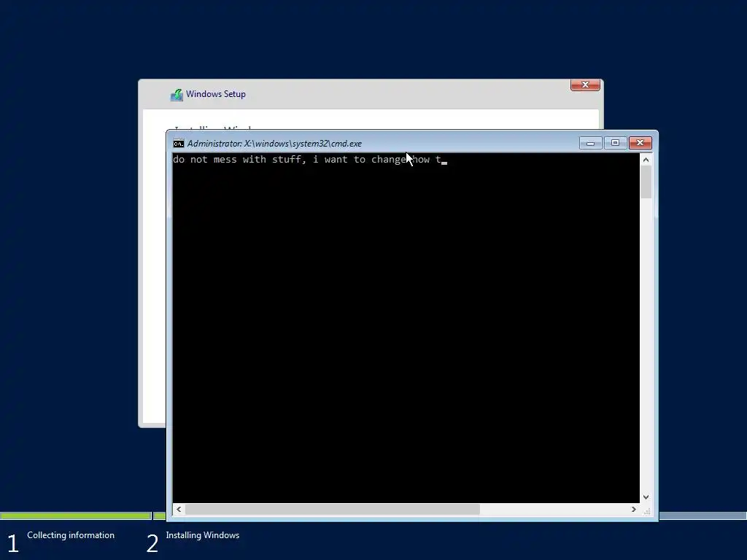Viewport: 747px width, 560px height.
Task: Click the 'Installing Windows' step label
Action: click(203, 535)
